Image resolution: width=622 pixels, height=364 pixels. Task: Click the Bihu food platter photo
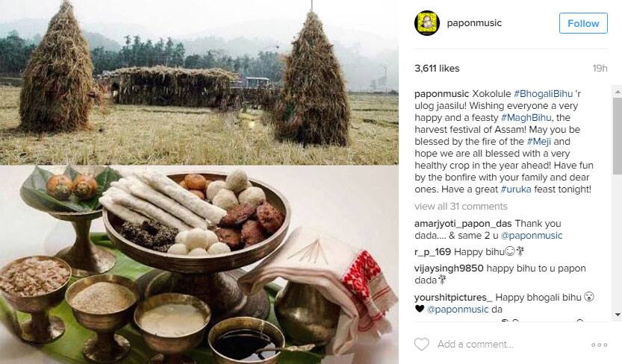point(199,264)
